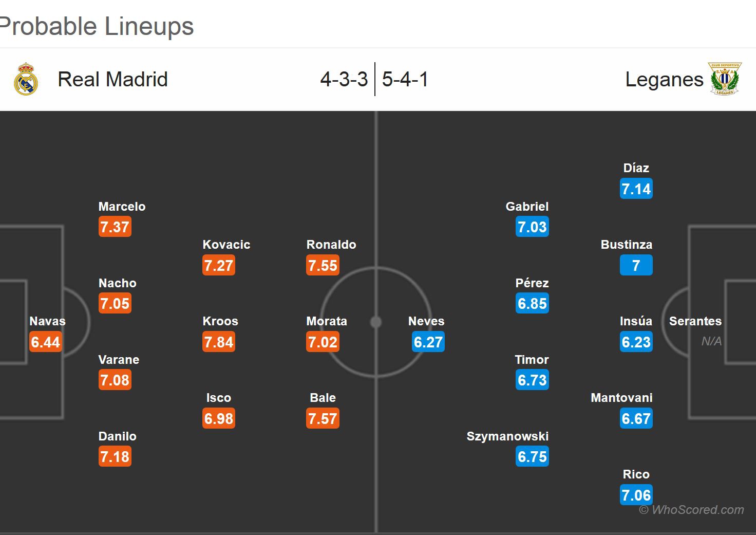756x535 pixels.
Task: Click Serantes's N/A rating label
Action: pyautogui.click(x=711, y=341)
